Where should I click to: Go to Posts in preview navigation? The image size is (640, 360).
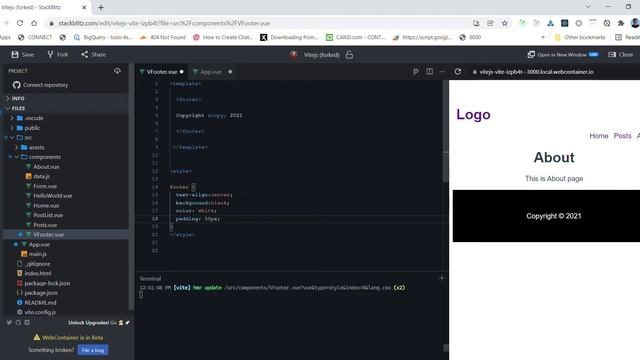(x=622, y=136)
